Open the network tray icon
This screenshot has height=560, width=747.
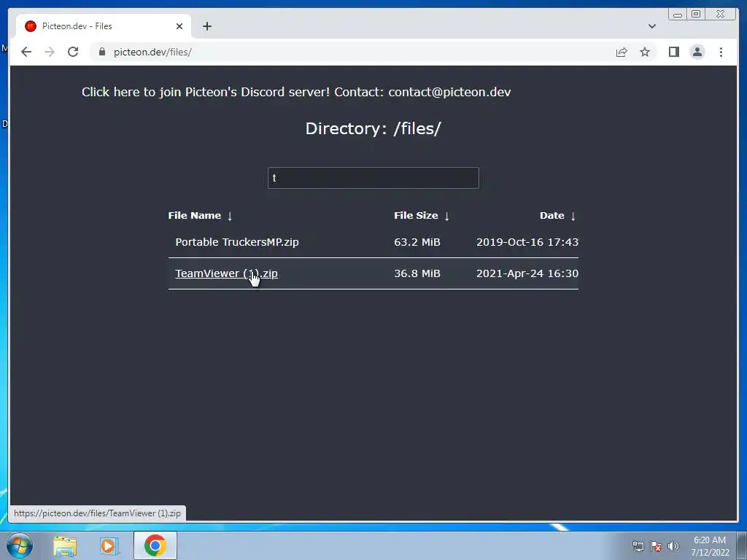pos(638,546)
